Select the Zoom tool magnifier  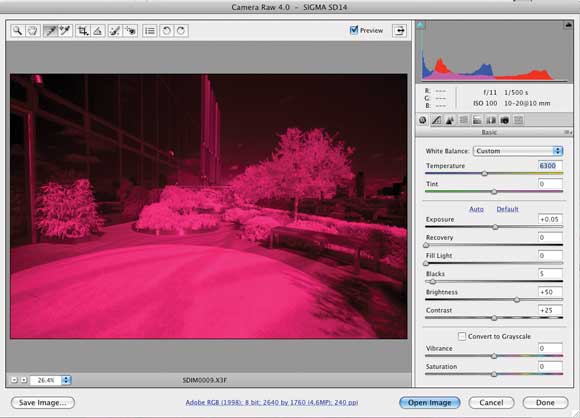click(17, 31)
